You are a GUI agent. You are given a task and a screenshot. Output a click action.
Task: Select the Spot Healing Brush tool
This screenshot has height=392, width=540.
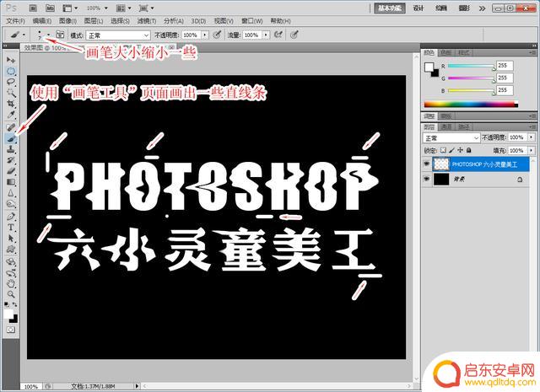11,127
